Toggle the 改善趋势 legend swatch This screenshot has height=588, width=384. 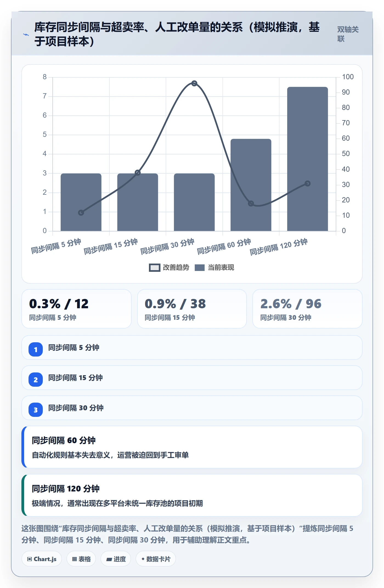tap(155, 268)
